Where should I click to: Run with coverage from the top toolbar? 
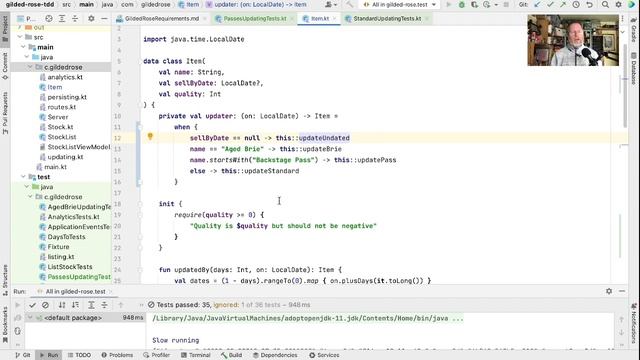(x=474, y=4)
